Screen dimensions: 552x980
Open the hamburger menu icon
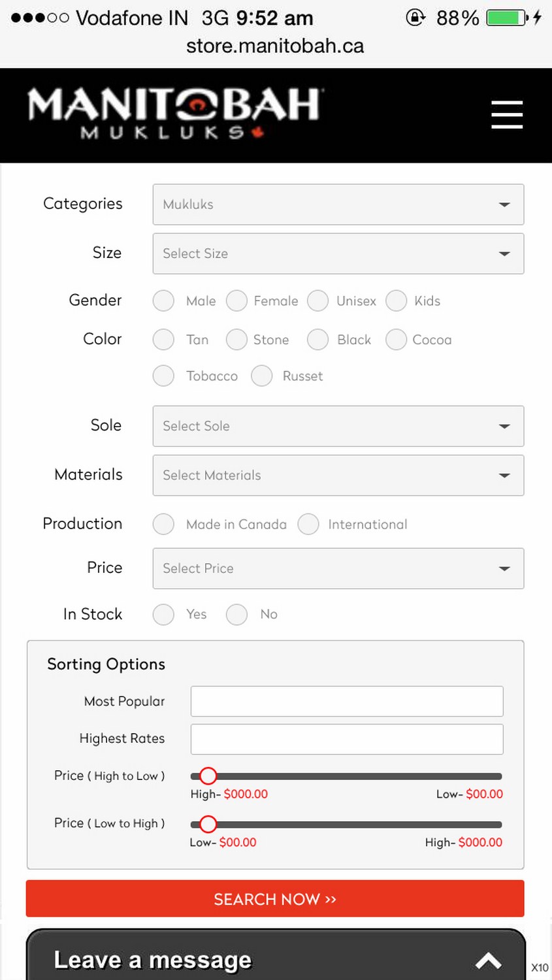pyautogui.click(x=507, y=115)
